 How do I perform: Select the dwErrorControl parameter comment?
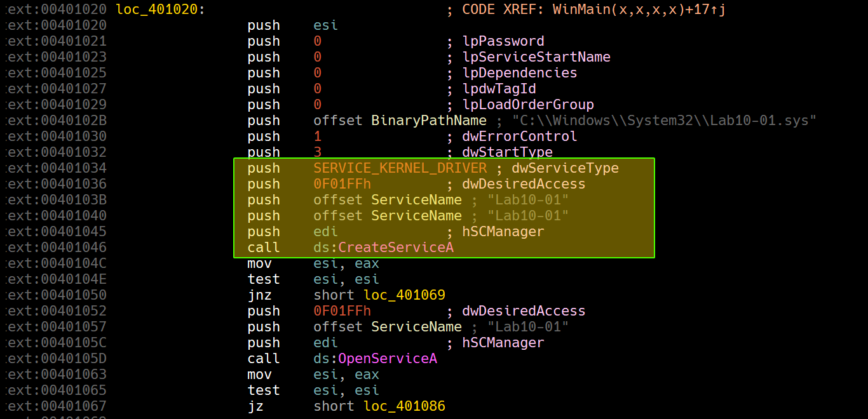(520, 136)
